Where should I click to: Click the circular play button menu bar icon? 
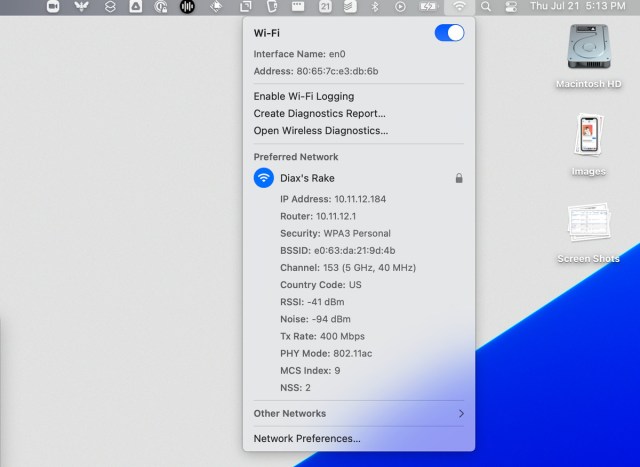pyautogui.click(x=400, y=6)
